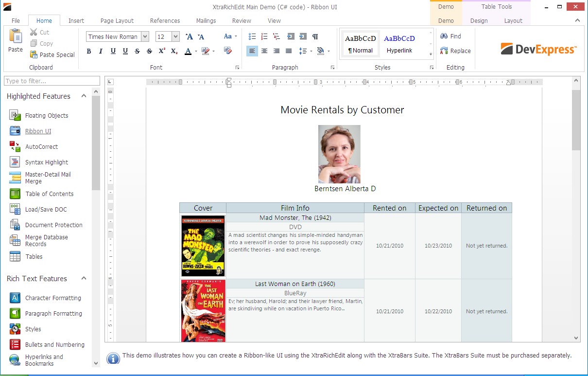Click the numbered list icon
588x376 pixels.
point(264,36)
